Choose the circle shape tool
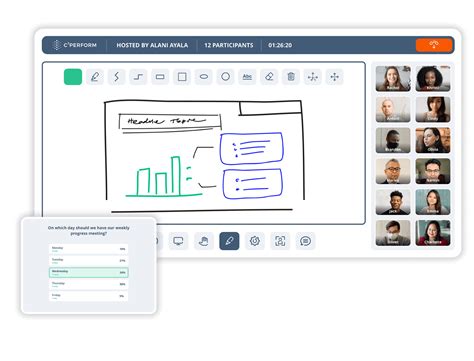Viewport: 474px width, 361px height. (x=225, y=77)
